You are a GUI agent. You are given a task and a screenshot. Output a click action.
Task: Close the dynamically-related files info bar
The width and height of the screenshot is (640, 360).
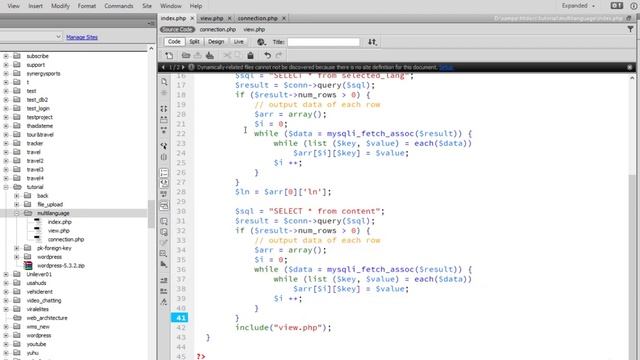pyautogui.click(x=630, y=67)
